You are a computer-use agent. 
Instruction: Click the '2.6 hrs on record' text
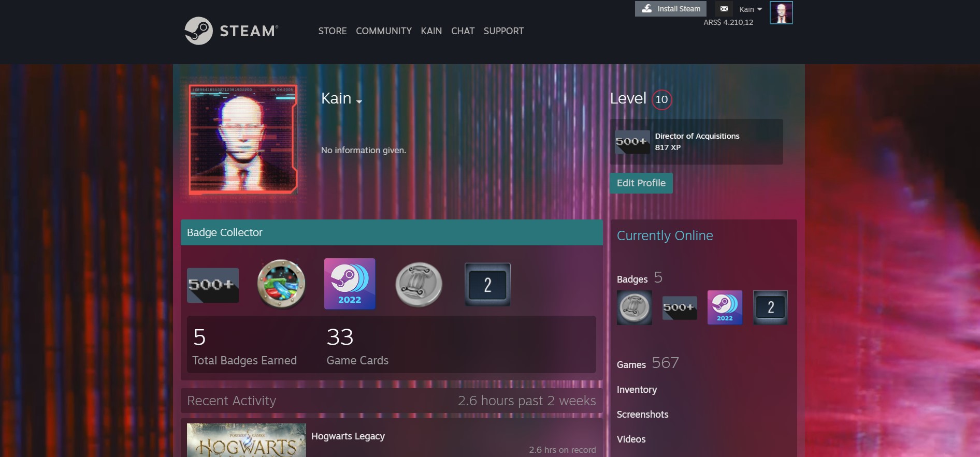click(x=563, y=450)
